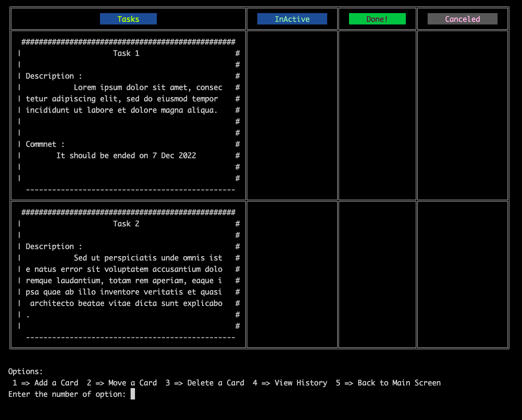Viewport: 522px width, 420px height.
Task: Click option '4 => View History'
Action: 290,383
